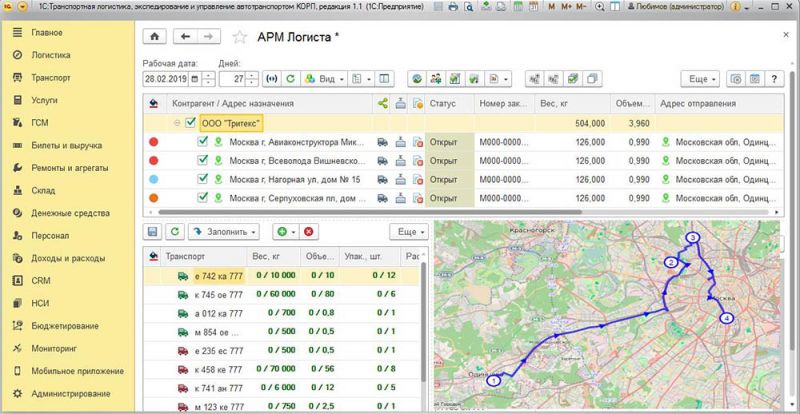
Task: Open the yellow main menu dropdown in title bar
Action: (23, 7)
